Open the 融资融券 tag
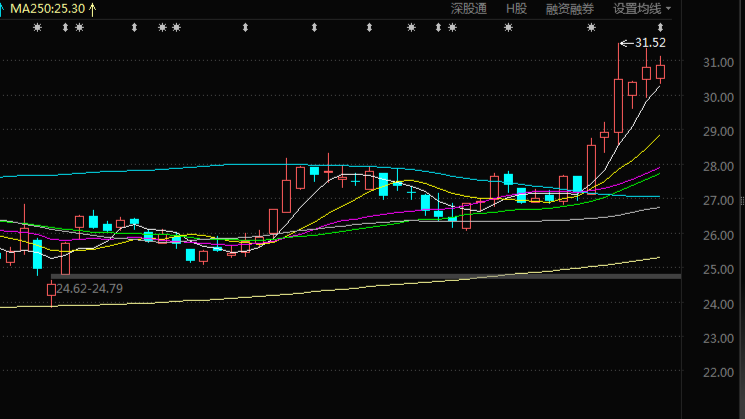Screen dimensions: 745x419 click(570, 9)
